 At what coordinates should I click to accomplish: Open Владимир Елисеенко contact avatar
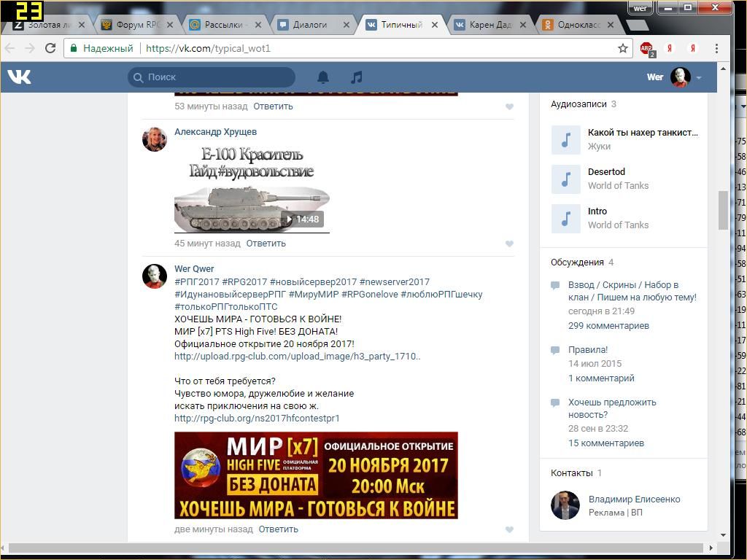565,505
